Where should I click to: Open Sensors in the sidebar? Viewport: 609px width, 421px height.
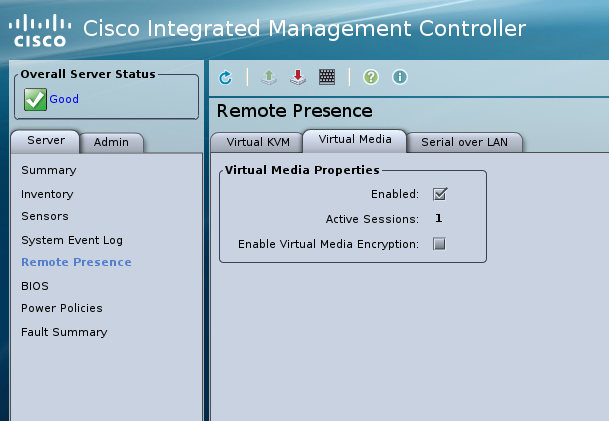(x=45, y=216)
